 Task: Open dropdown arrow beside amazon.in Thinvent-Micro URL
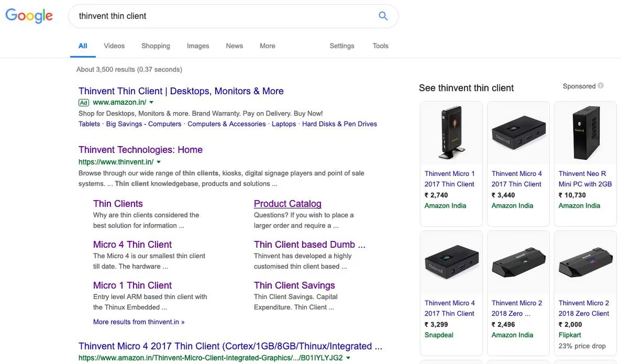point(348,358)
